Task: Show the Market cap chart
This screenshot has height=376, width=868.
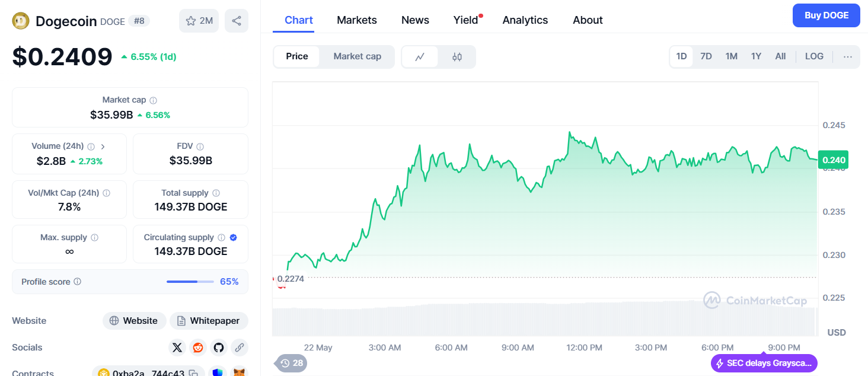Action: click(357, 57)
